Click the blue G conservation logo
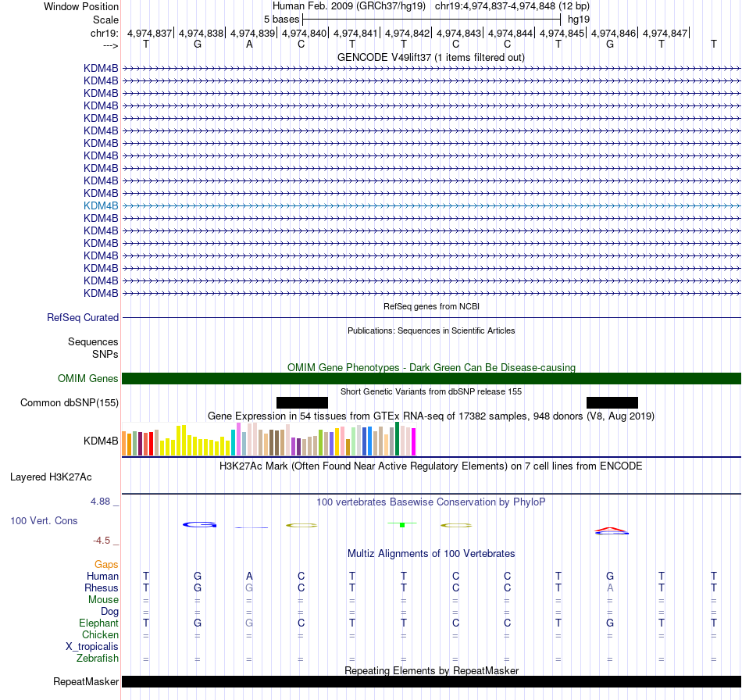742x700 pixels. 200,524
